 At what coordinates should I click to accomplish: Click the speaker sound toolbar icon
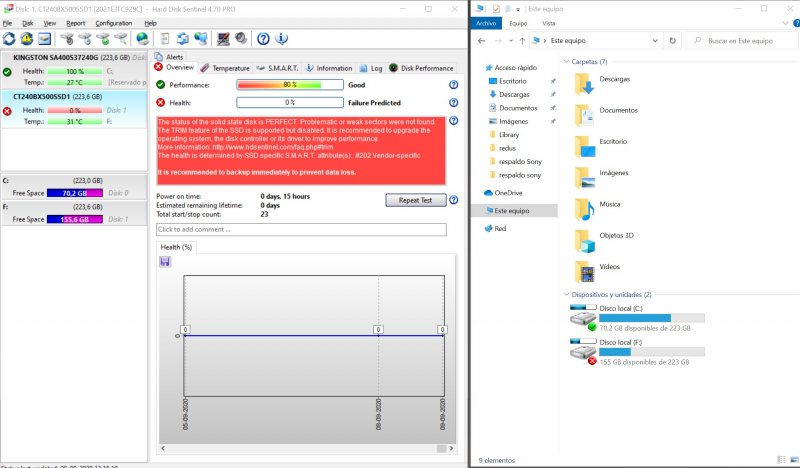[x=241, y=39]
